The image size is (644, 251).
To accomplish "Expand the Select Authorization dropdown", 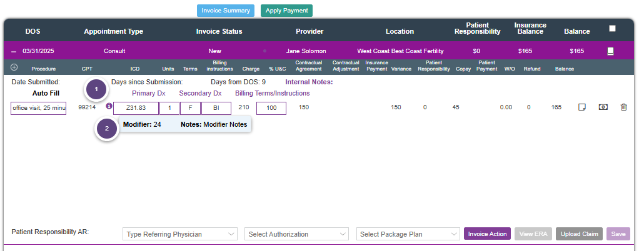I will (296, 234).
